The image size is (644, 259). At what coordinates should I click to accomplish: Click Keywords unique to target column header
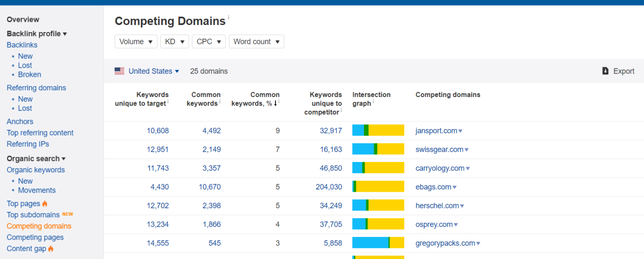[141, 99]
